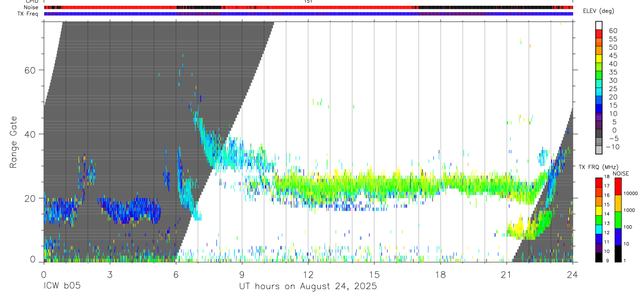This screenshot has width=644, height=297.
Task: Click x-axis hour label 21
Action: coord(507,274)
